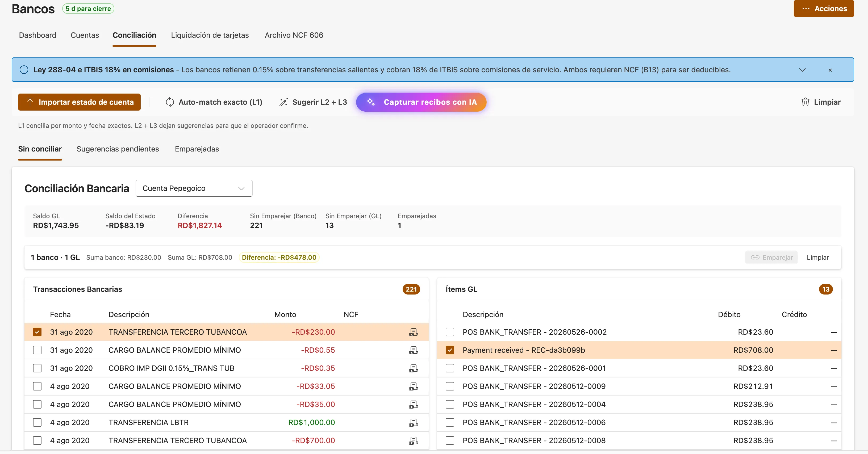Click the Débito column header

pyautogui.click(x=729, y=314)
